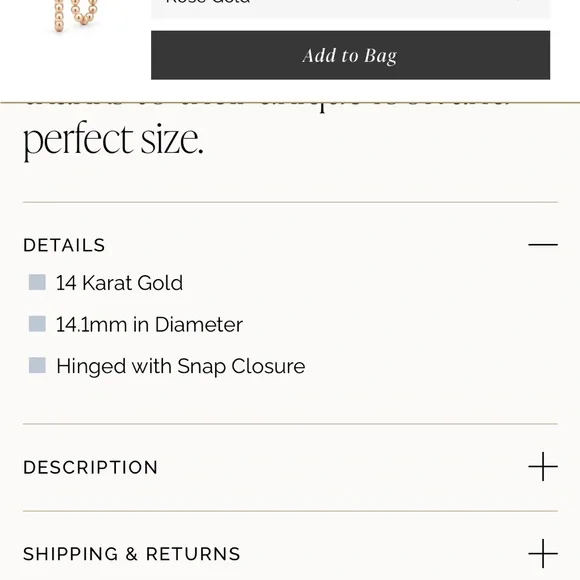The height and width of the screenshot is (580, 580).
Task: Click the divider line above DESCRIPTION section
Action: 290,424
